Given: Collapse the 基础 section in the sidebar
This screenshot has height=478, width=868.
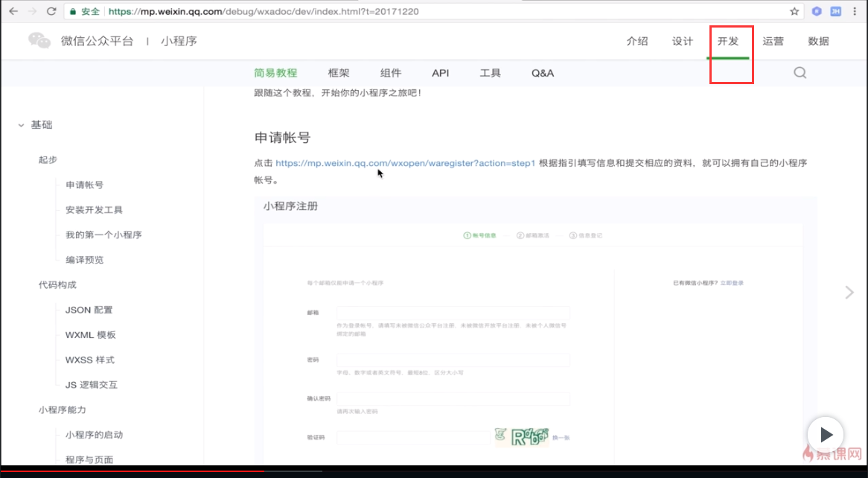Looking at the screenshot, I should [21, 125].
